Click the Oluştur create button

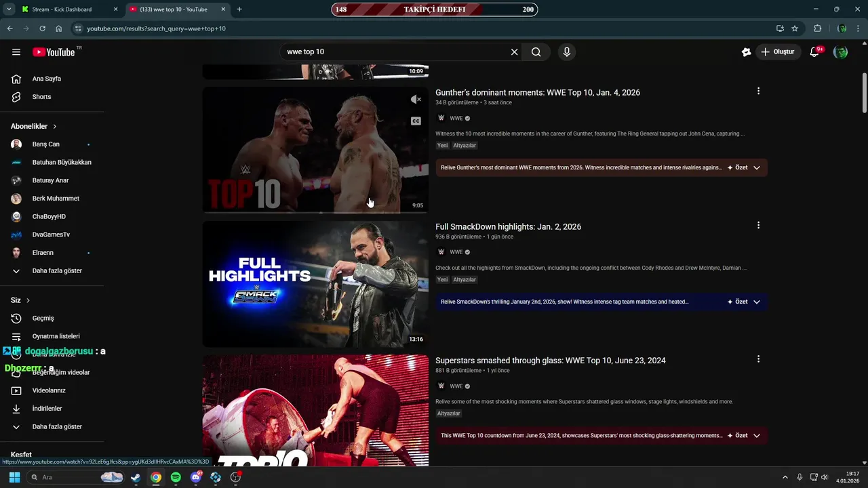pyautogui.click(x=778, y=52)
